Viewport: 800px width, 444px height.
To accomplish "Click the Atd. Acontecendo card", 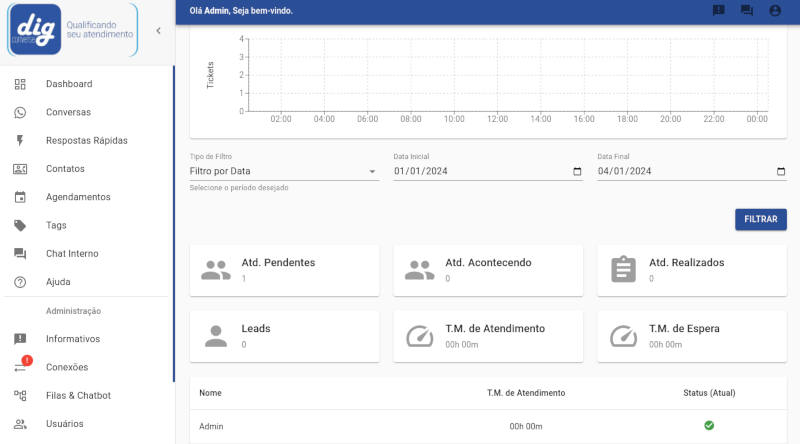I will 488,270.
